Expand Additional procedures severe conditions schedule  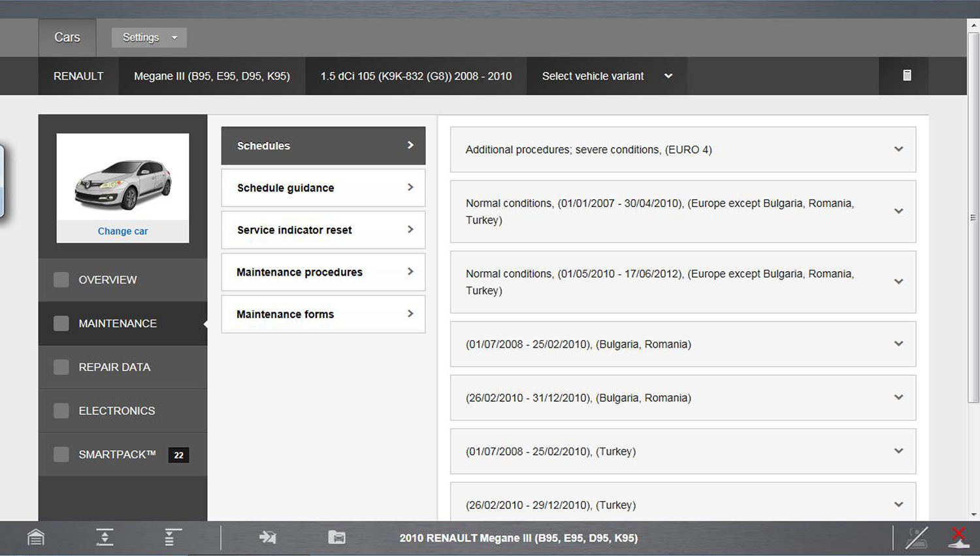coord(683,150)
